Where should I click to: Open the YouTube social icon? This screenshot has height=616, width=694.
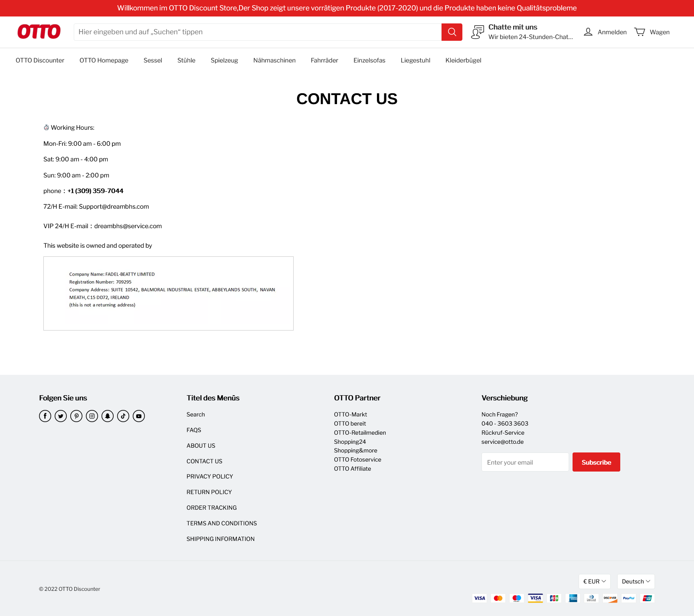tap(139, 416)
